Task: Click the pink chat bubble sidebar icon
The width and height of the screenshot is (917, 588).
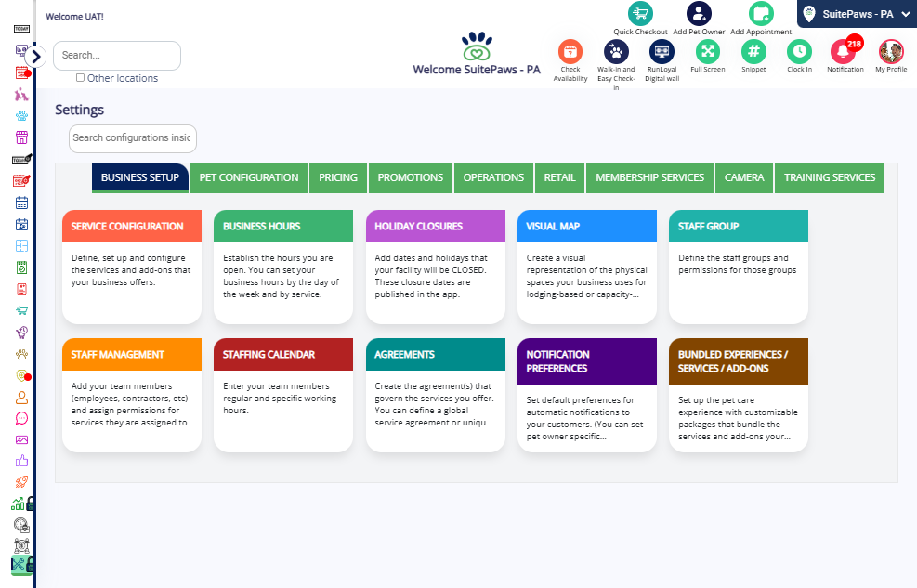Action: pos(21,419)
